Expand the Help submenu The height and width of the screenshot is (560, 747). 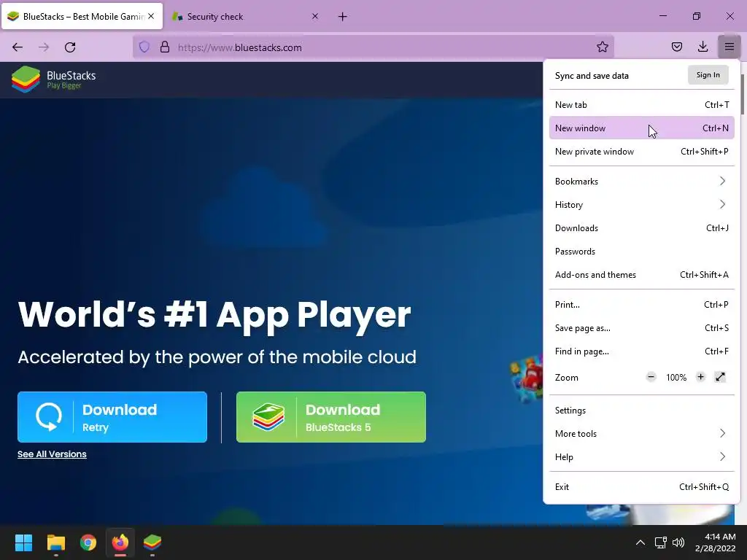[642, 457]
